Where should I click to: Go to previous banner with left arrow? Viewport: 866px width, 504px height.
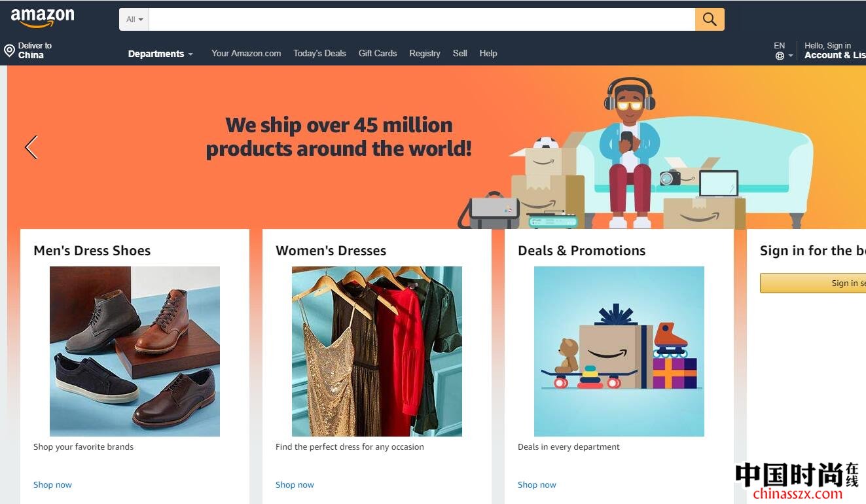(x=31, y=147)
